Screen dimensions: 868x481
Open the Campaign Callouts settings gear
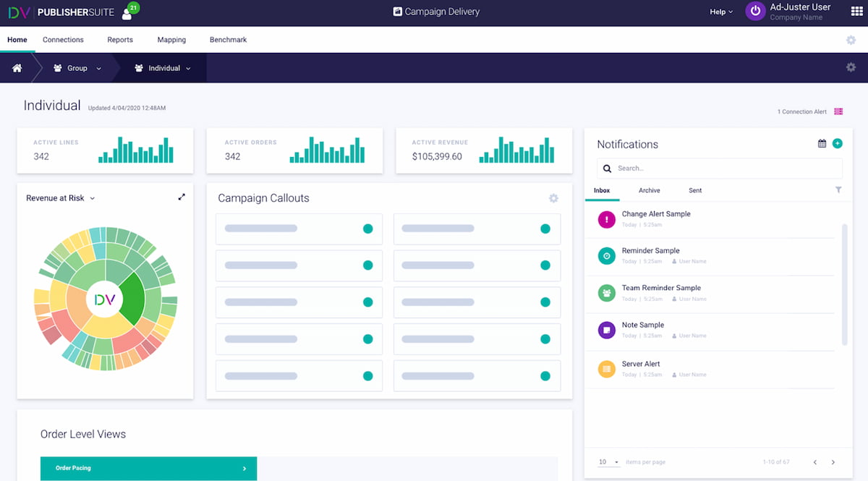[x=553, y=197]
